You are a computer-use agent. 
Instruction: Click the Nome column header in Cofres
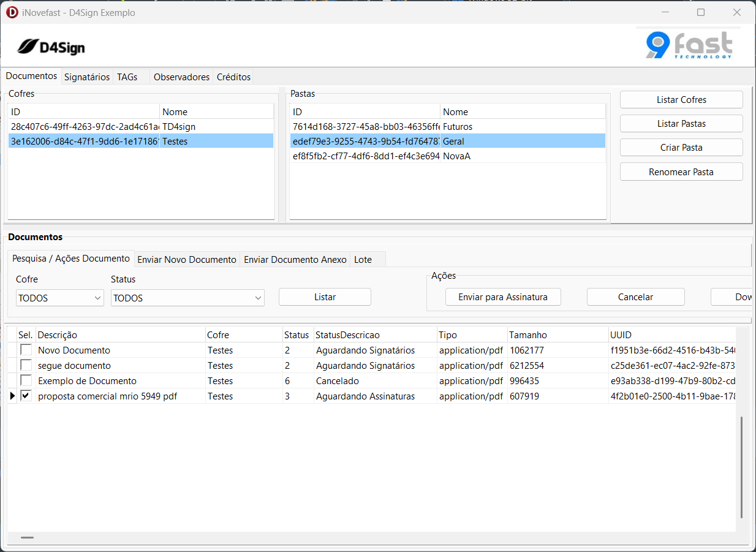tap(217, 112)
